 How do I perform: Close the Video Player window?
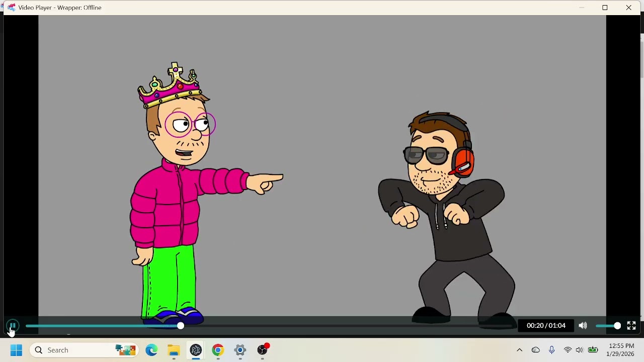click(x=629, y=8)
